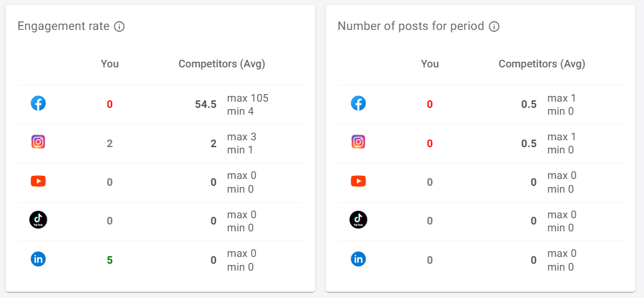Click the Engagement rate info icon

(x=119, y=27)
